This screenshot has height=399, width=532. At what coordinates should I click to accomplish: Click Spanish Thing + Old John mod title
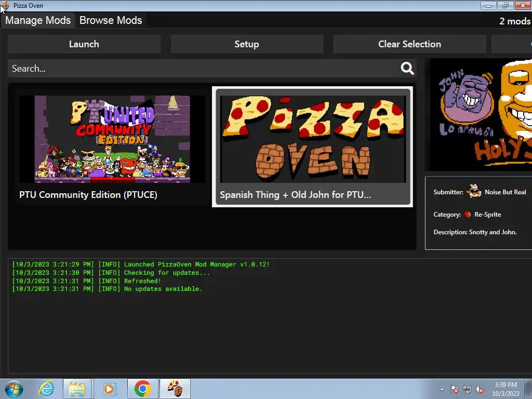coord(296,195)
